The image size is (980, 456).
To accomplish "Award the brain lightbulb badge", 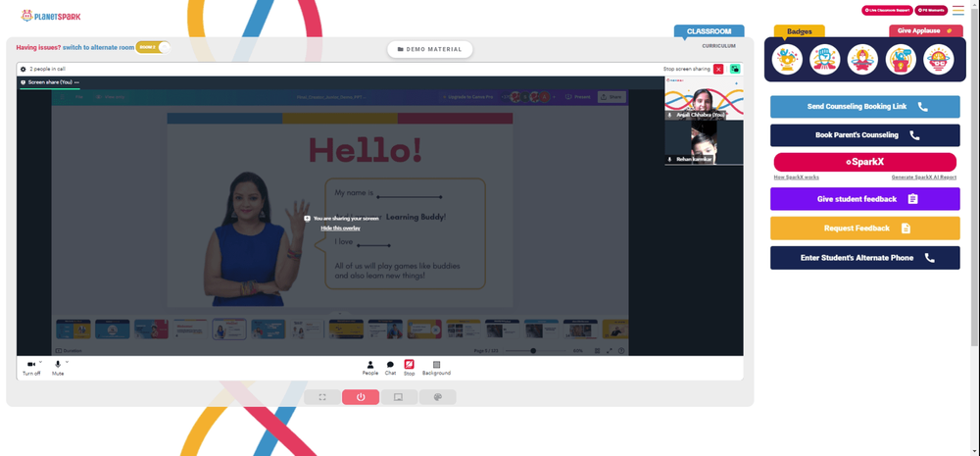I will [939, 60].
